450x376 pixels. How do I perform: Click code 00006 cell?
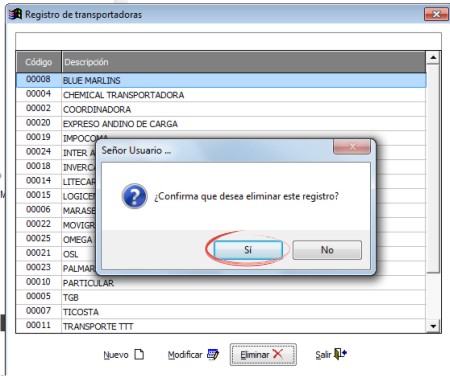coord(39,209)
